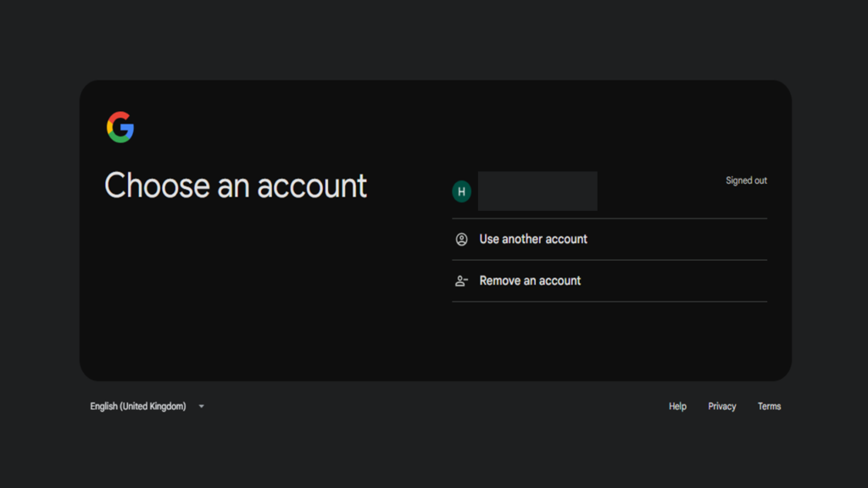Open the language dropdown arrow
This screenshot has width=868, height=488.
(x=202, y=407)
